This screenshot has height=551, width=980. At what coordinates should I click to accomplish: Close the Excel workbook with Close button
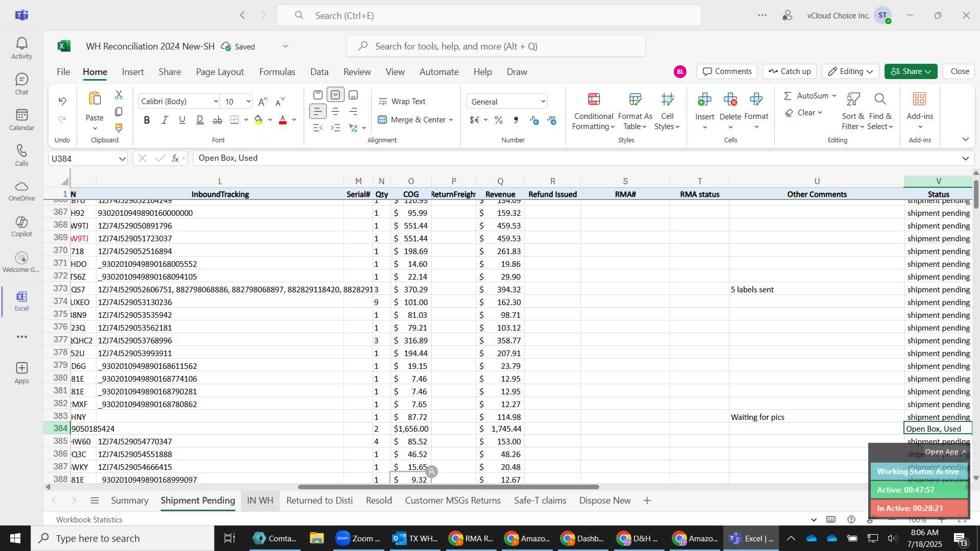tap(960, 71)
